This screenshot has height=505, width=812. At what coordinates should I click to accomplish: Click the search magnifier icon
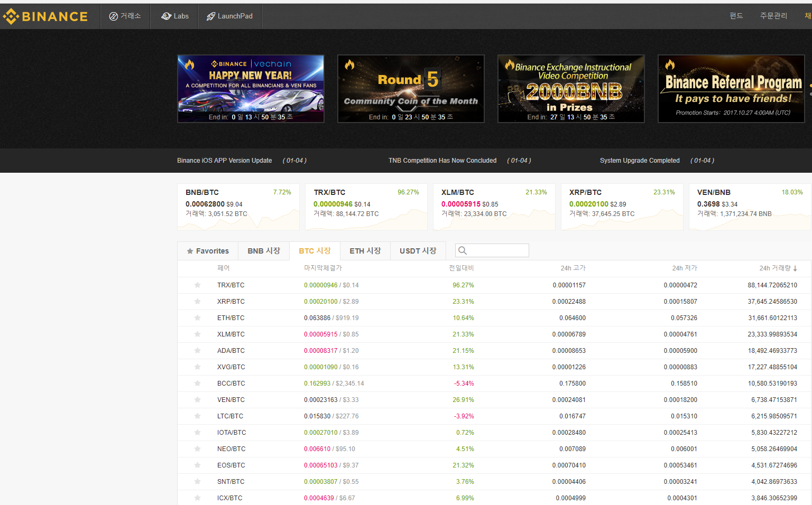[x=463, y=250]
